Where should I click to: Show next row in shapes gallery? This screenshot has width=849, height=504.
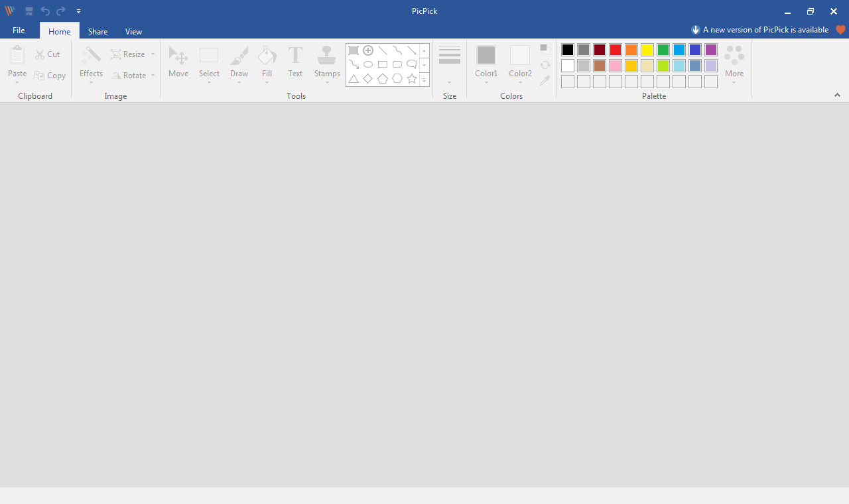click(424, 65)
